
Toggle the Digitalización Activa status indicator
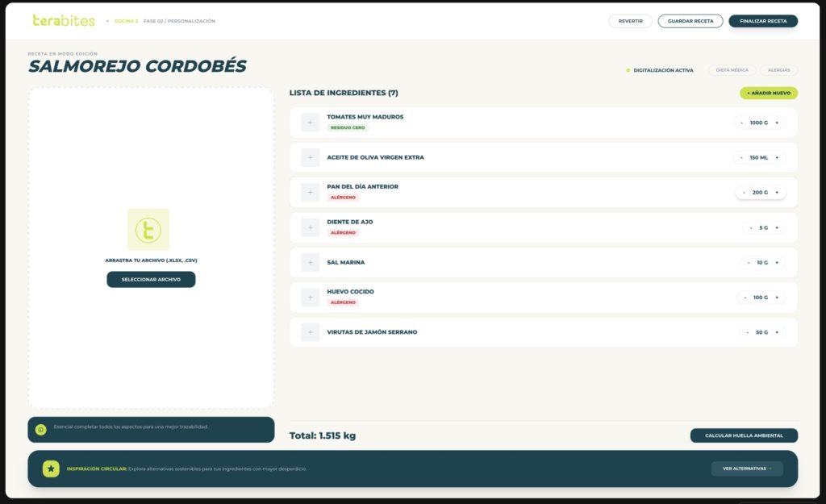[659, 70]
